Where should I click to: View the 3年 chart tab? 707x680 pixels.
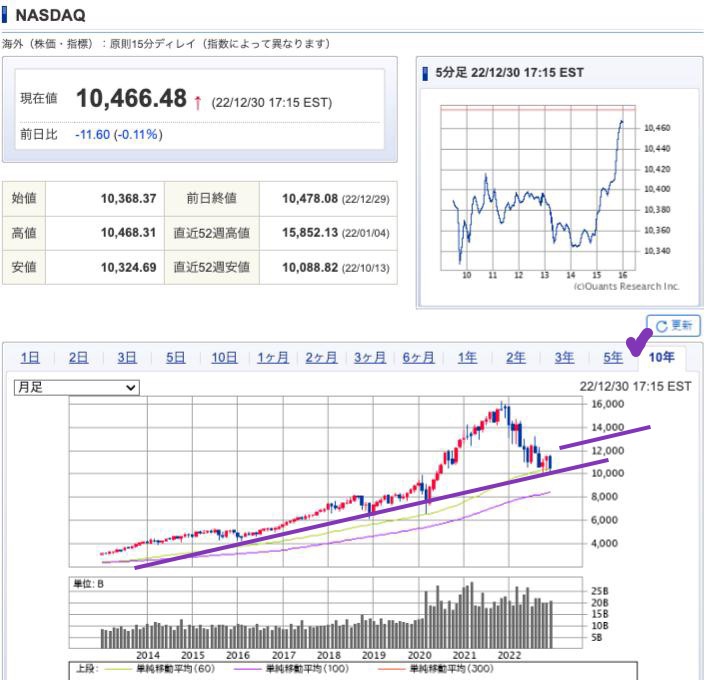coord(564,358)
